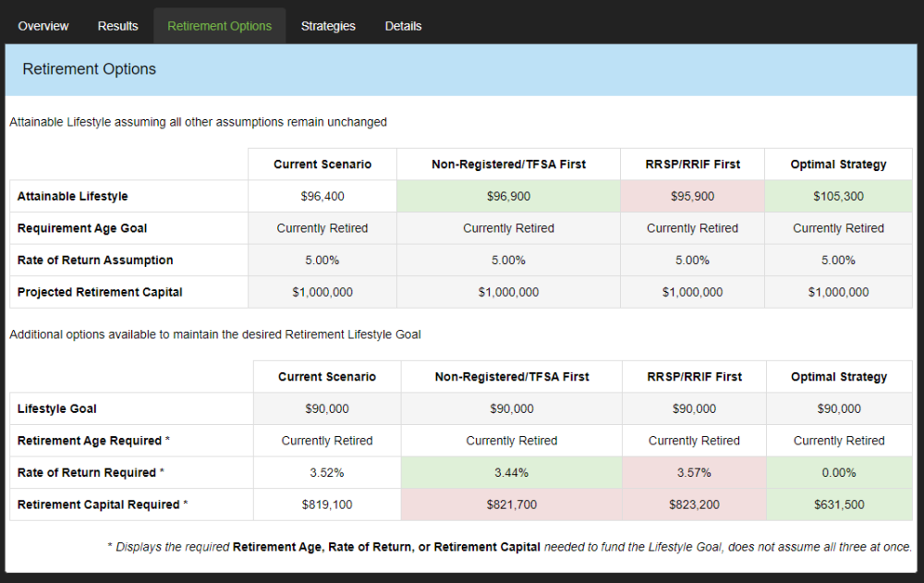Switch to the Strategies tab

(328, 25)
